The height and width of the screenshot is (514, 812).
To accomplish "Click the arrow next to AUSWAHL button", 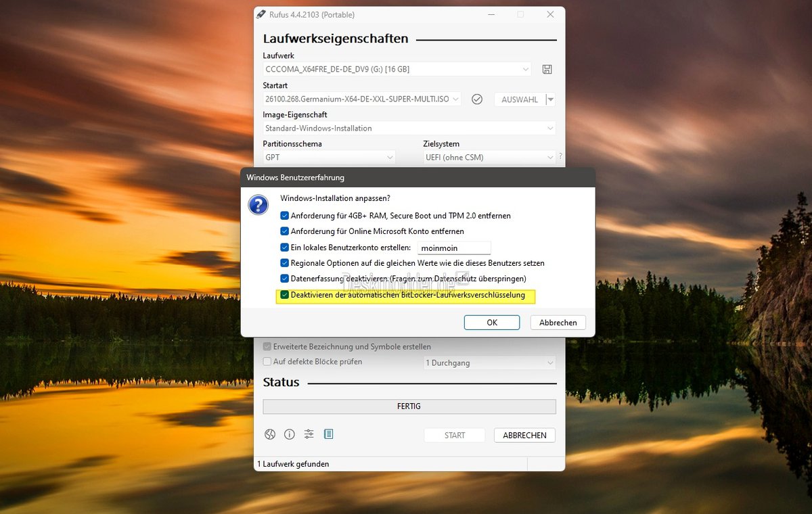I will tap(551, 99).
